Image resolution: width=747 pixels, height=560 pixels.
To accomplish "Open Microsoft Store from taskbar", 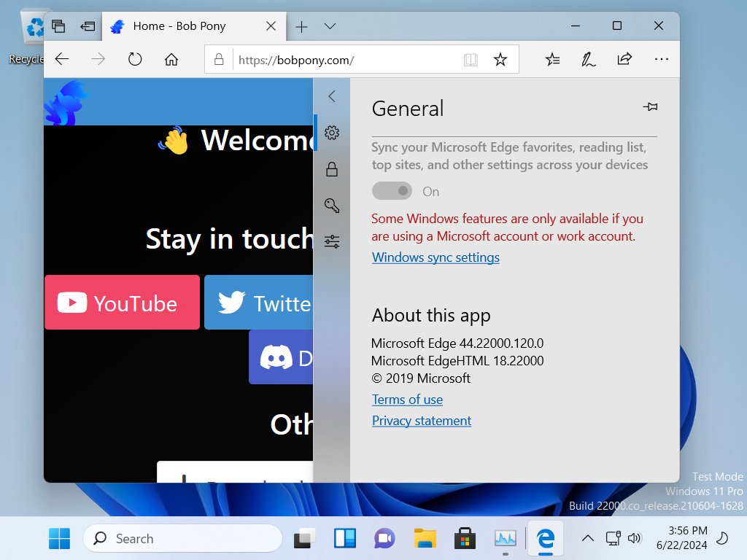I will (x=465, y=539).
